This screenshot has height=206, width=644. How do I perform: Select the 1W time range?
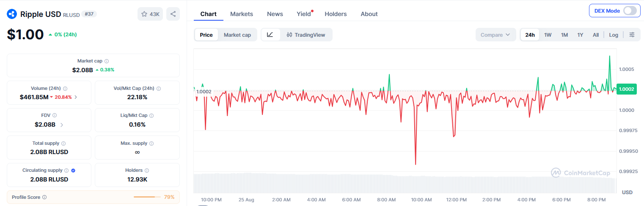548,35
